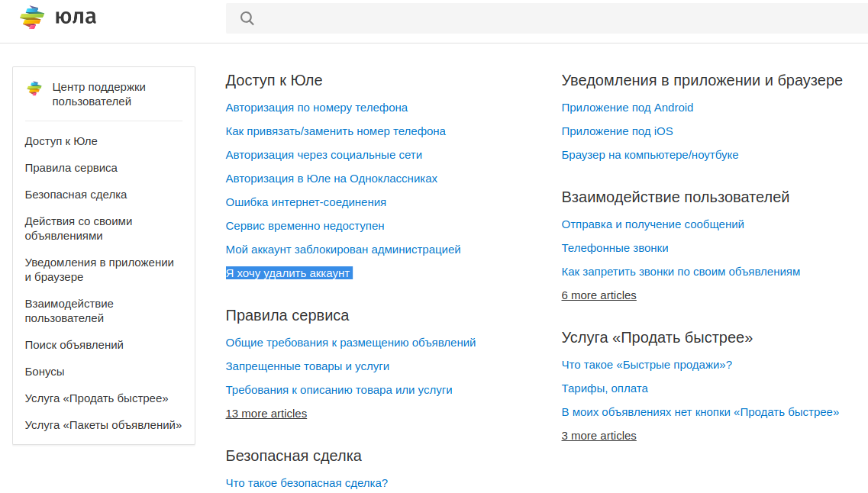
Task: Open Общие требования к размещению объявлений article
Action: 351,343
